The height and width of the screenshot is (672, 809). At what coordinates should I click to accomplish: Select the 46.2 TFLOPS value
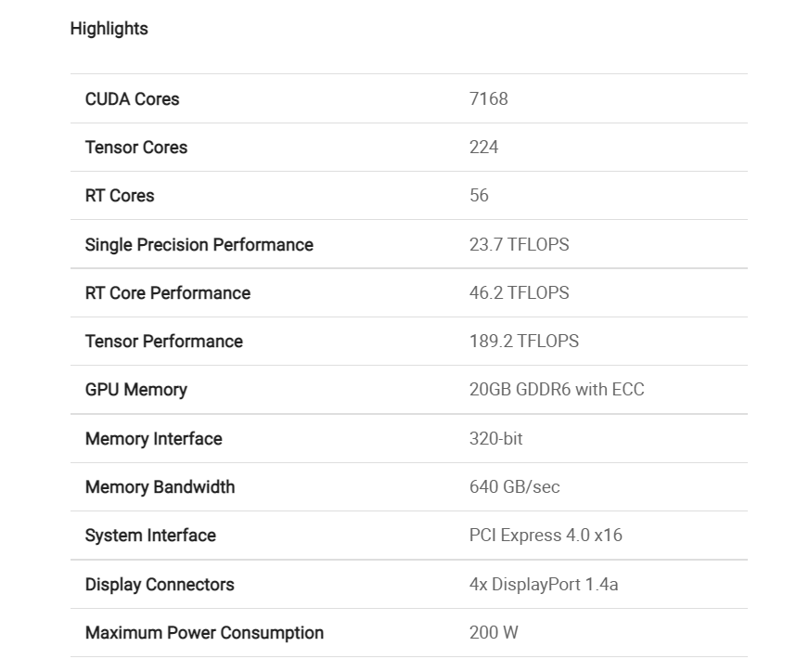click(x=519, y=292)
